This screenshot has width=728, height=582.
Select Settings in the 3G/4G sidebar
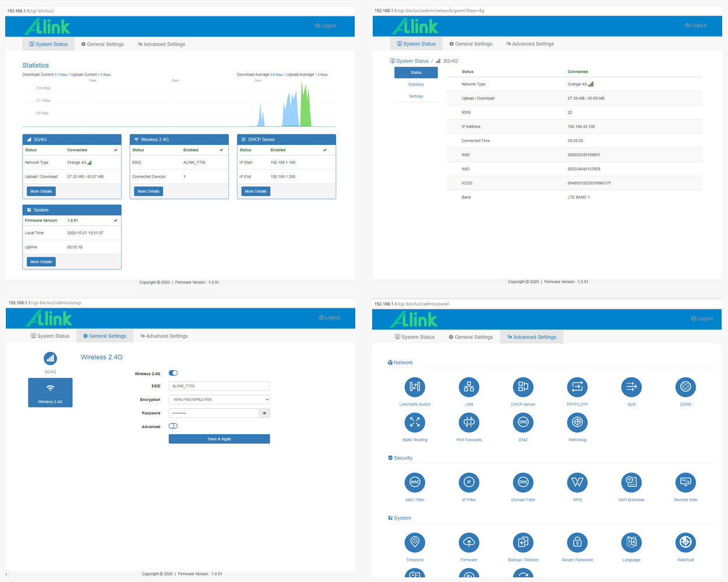[416, 97]
